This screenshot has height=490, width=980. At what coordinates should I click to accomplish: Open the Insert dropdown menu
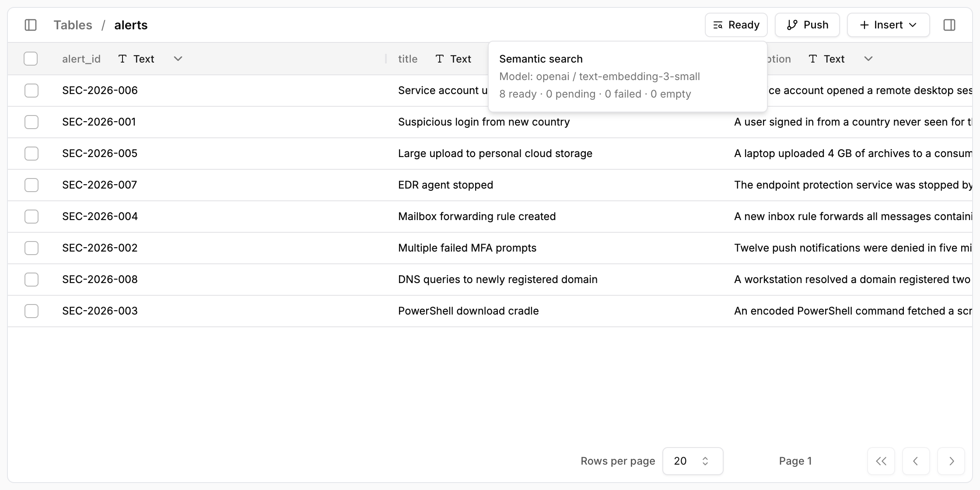(889, 25)
